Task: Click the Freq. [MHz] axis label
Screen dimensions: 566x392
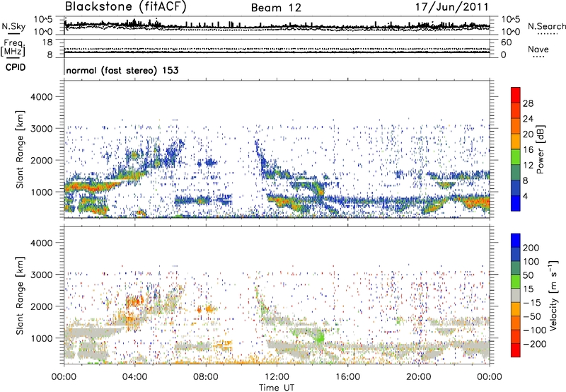Action: pos(13,48)
